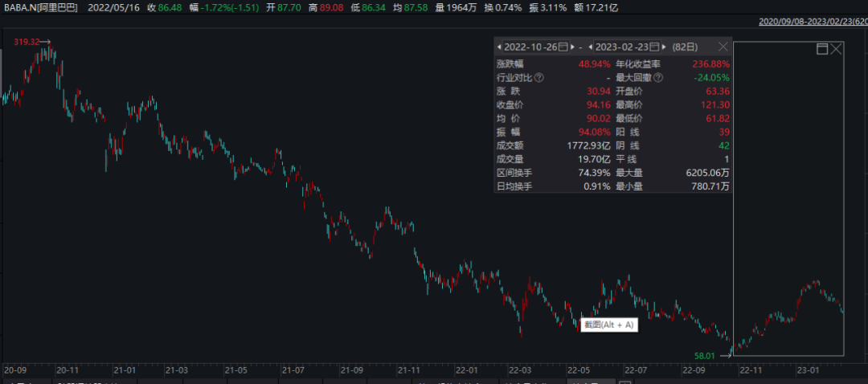Advance start date with right arrow
This screenshot has height=384, width=868.
pos(574,48)
